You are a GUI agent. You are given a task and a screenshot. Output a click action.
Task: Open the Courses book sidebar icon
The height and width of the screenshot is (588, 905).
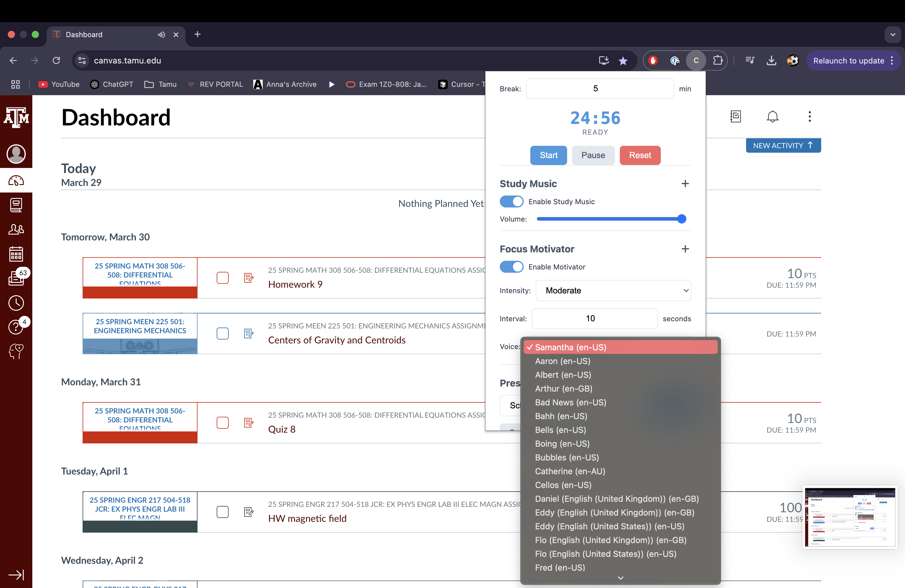16,205
